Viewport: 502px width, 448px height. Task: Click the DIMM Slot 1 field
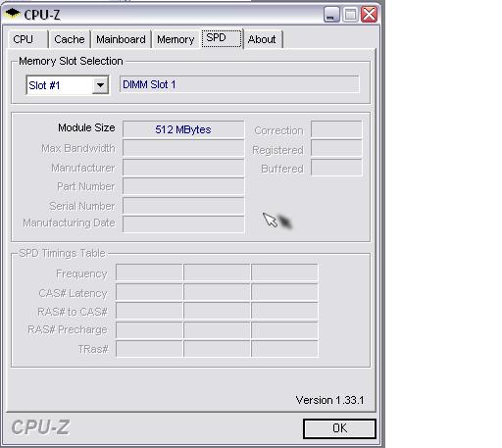click(239, 84)
